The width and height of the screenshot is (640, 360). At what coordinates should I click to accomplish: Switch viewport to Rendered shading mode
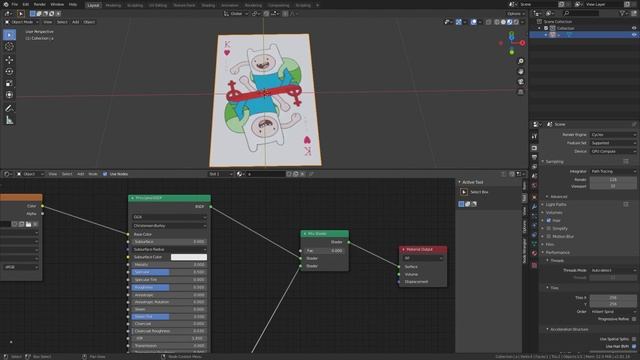[x=516, y=22]
